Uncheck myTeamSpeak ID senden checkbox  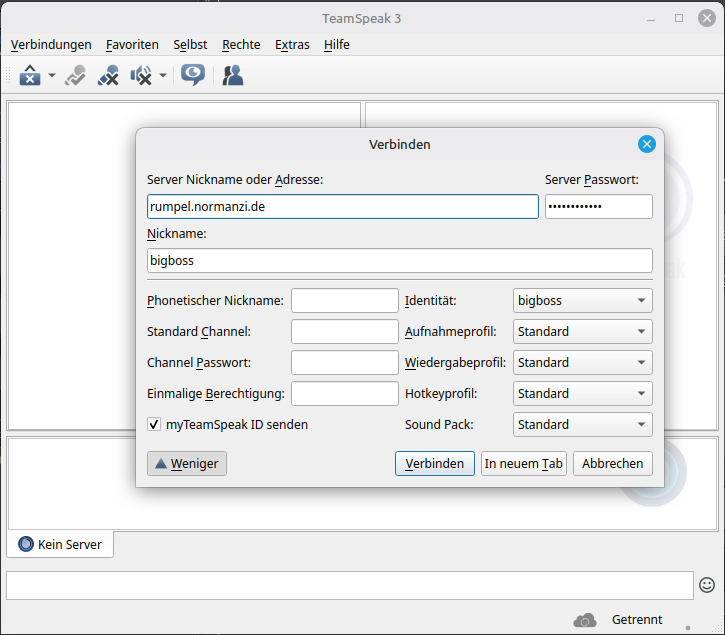click(154, 424)
